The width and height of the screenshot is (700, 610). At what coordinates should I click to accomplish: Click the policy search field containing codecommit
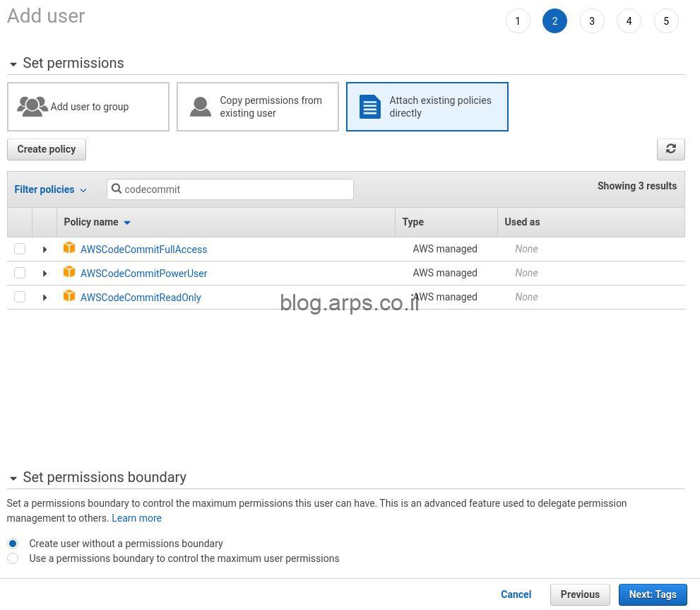coord(230,189)
